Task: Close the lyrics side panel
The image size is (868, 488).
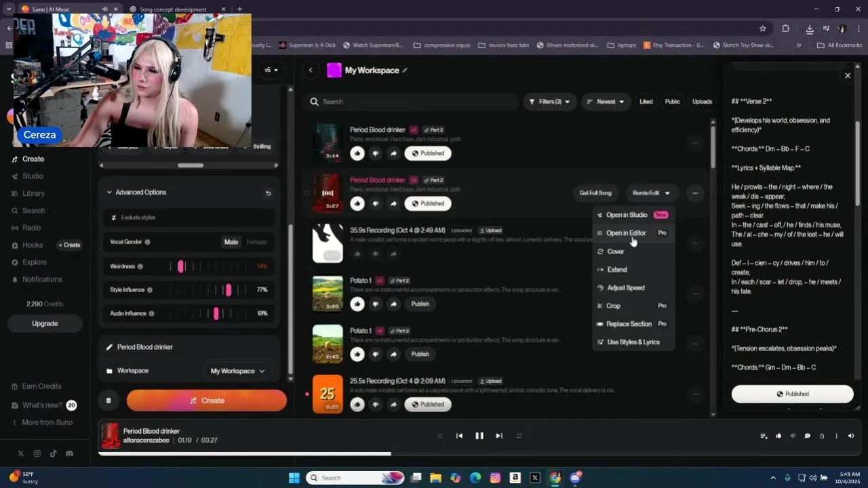Action: coord(848,76)
